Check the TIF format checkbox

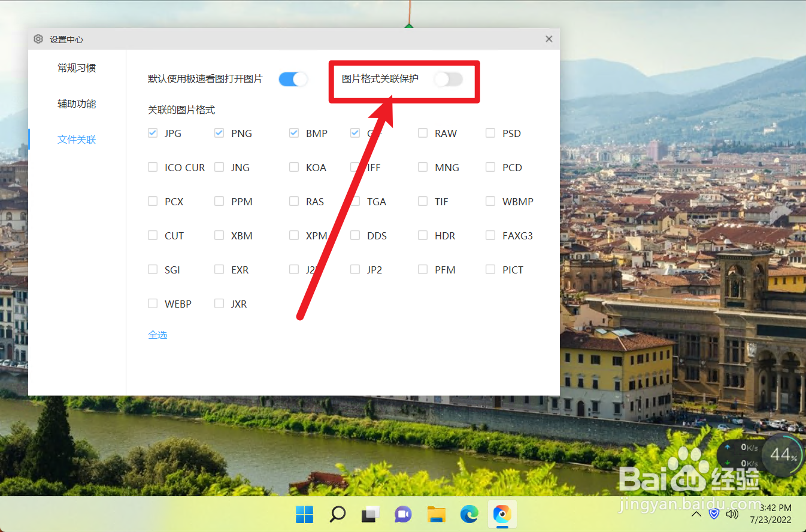(x=423, y=201)
